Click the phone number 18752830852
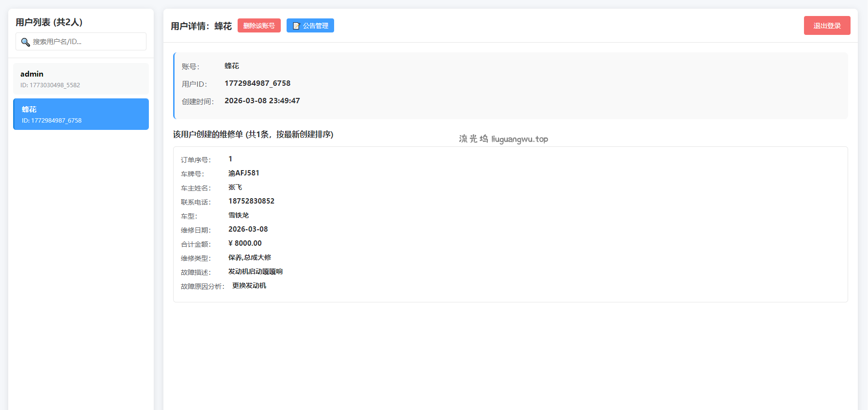 pyautogui.click(x=251, y=201)
